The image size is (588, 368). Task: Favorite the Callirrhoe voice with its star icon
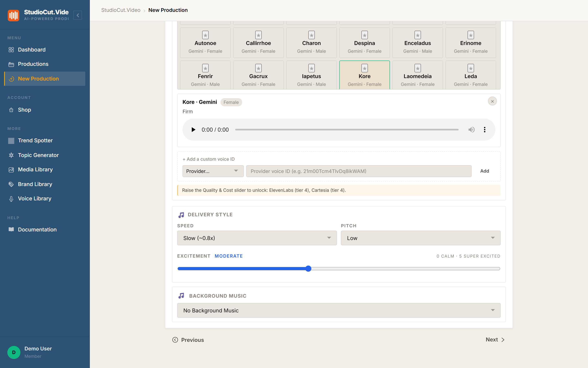tap(258, 35)
